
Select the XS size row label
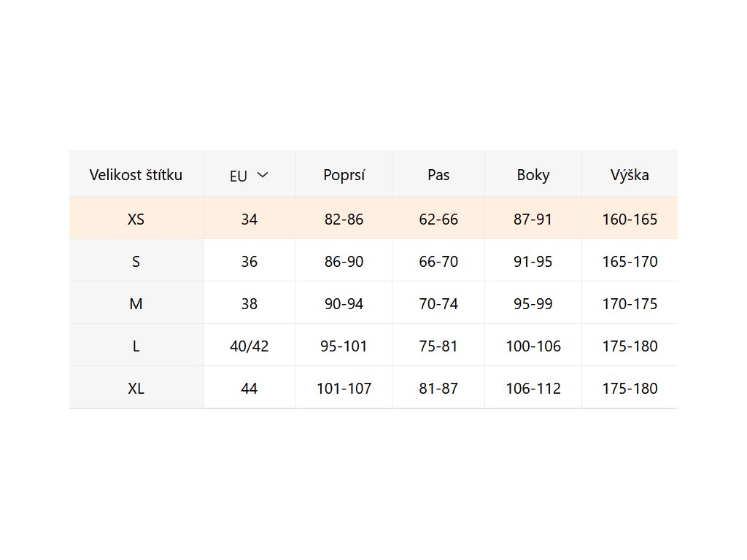coord(136,219)
